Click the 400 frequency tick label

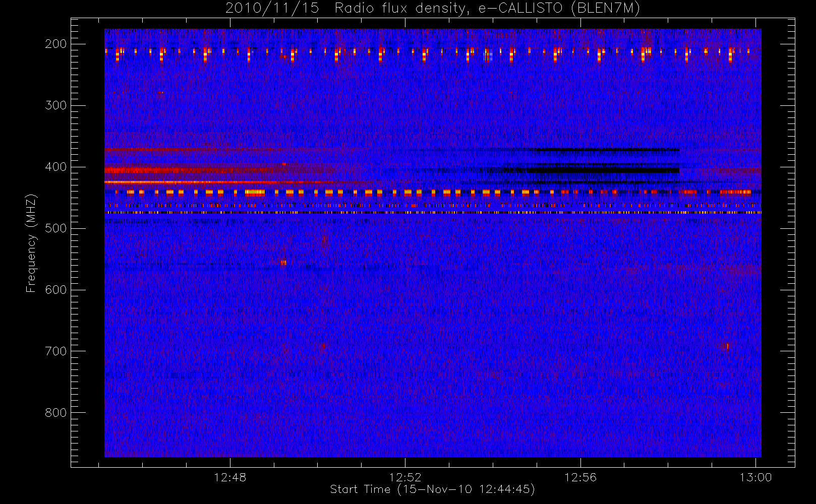[56, 167]
